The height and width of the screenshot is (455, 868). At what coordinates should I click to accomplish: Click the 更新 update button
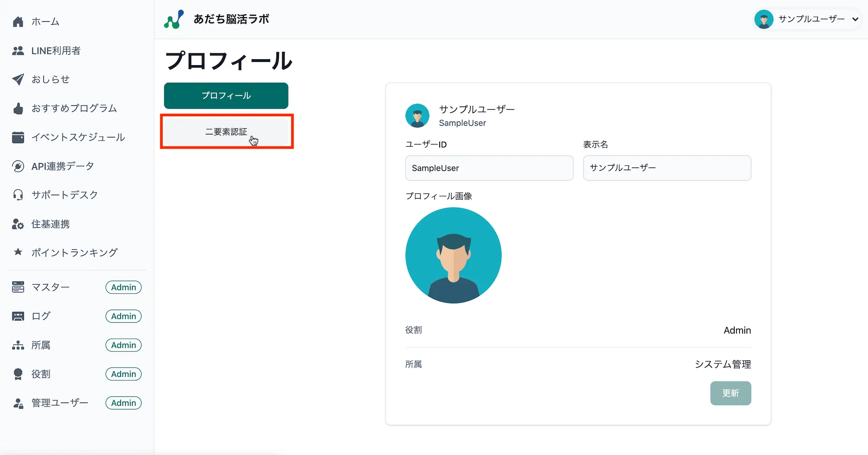(x=730, y=393)
